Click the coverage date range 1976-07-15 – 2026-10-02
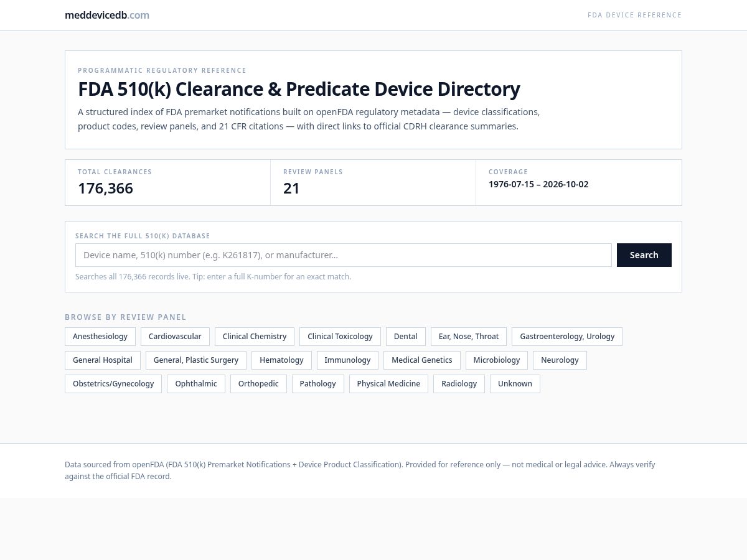Viewport: 747px width, 560px height. click(538, 184)
